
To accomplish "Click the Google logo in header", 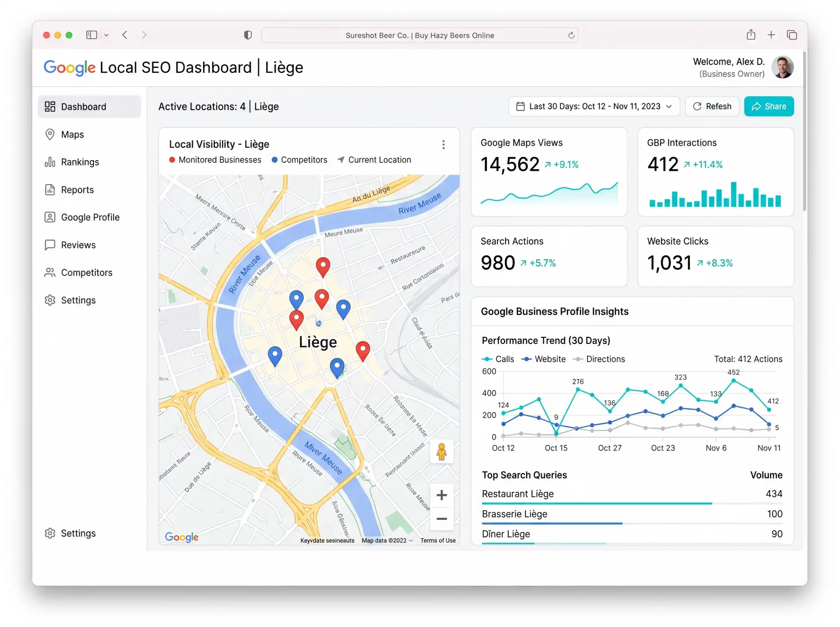I will coord(69,68).
